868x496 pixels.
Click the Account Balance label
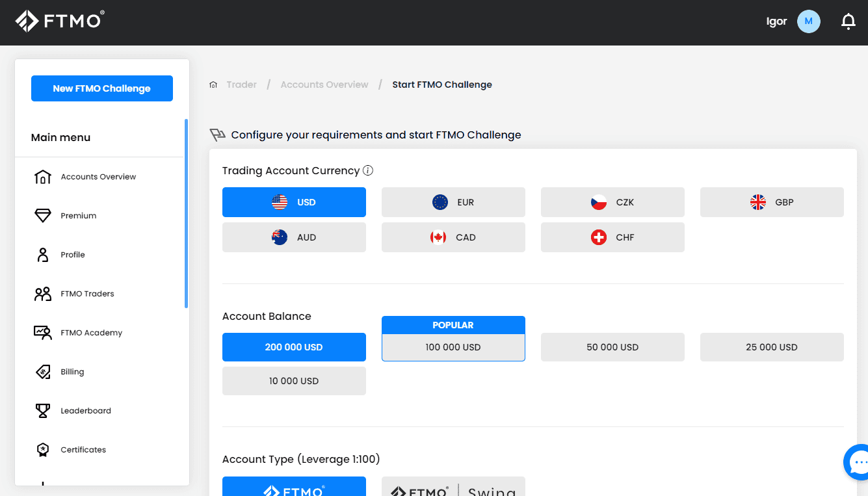pos(267,316)
